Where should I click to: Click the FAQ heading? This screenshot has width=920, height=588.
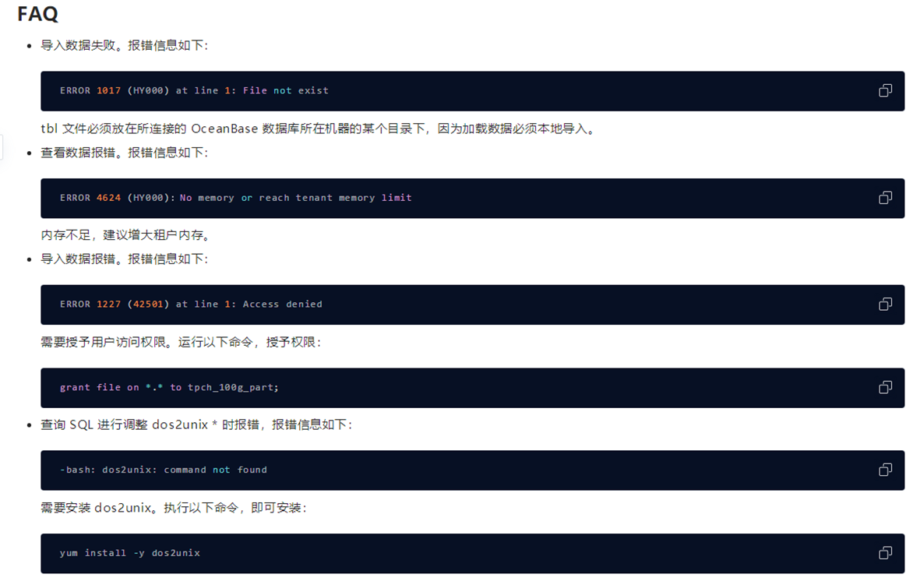point(37,13)
